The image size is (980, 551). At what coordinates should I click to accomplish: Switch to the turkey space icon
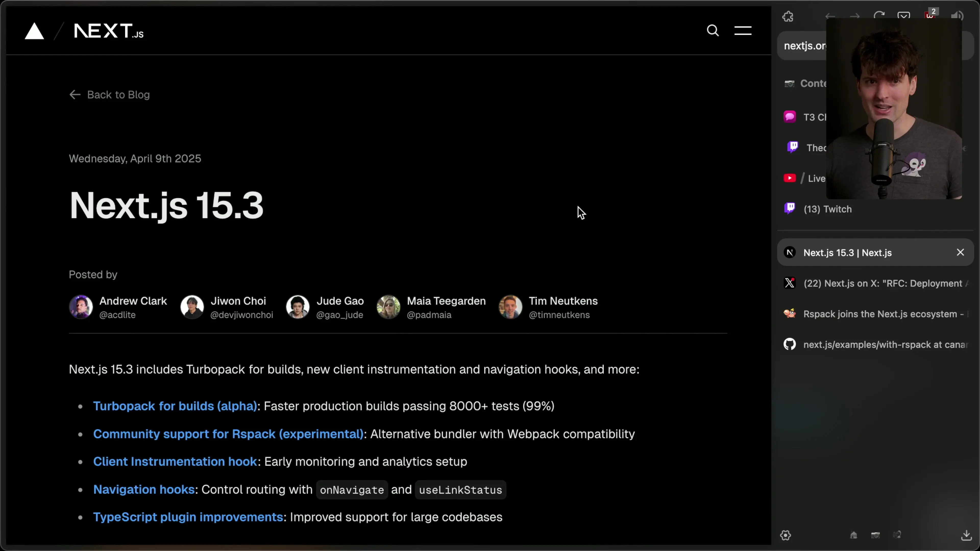(897, 535)
